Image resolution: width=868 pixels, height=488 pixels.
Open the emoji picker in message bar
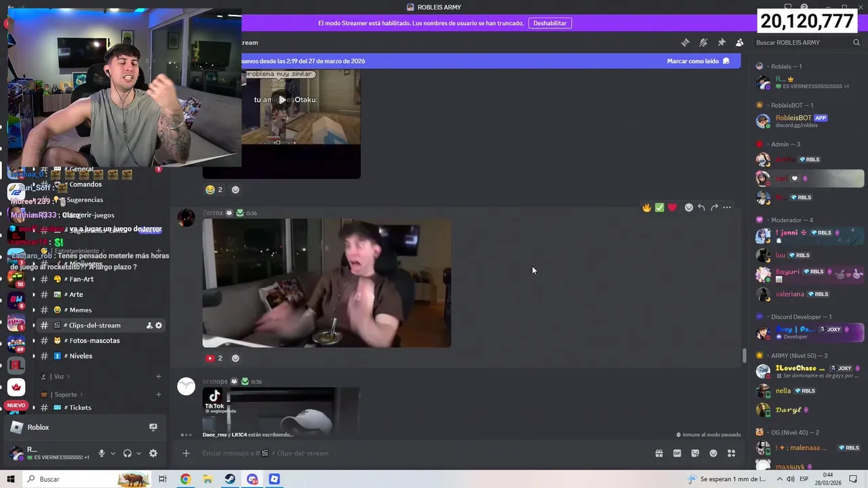[x=713, y=453]
